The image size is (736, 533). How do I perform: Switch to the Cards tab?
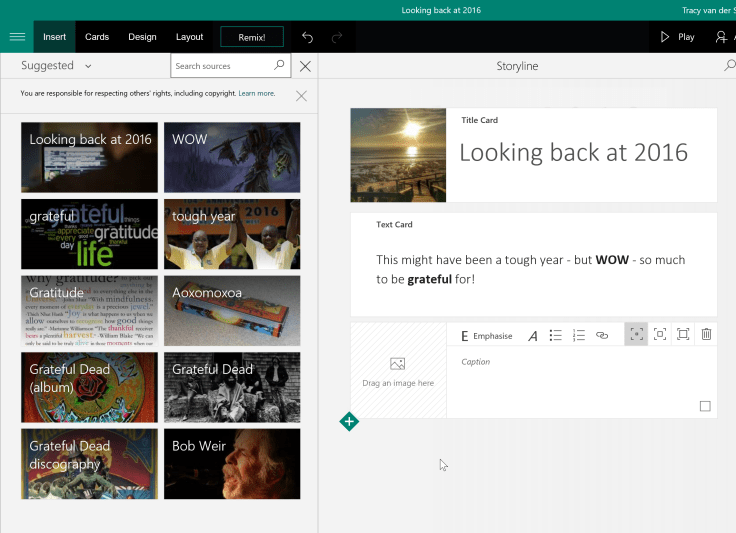tap(97, 37)
